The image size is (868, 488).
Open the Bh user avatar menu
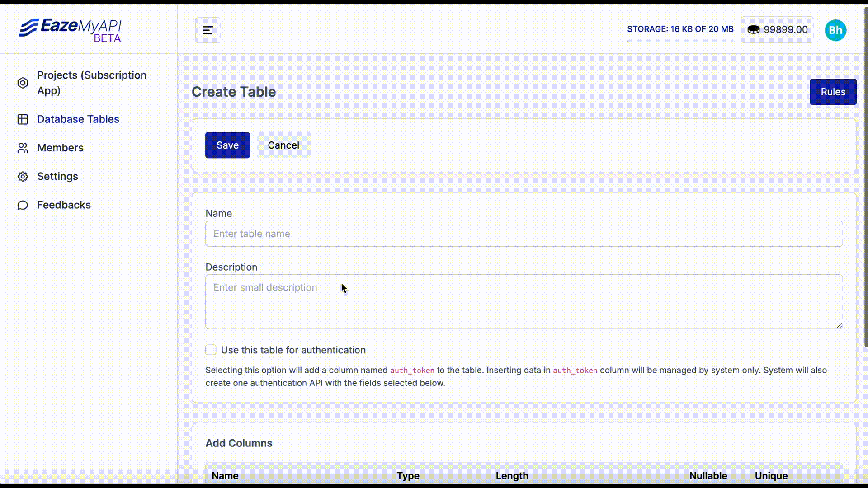(x=835, y=30)
